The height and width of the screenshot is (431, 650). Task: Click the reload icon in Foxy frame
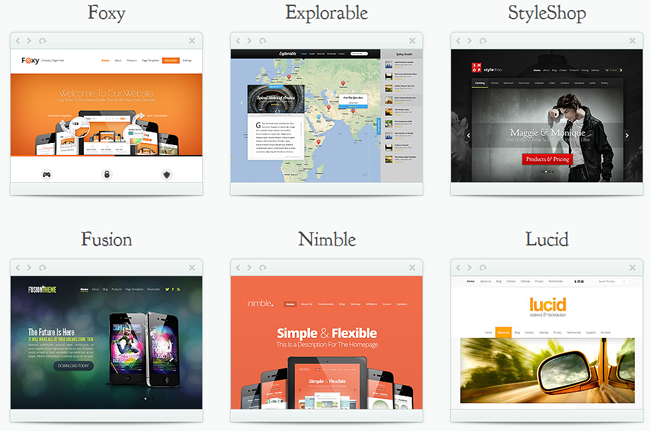point(42,41)
